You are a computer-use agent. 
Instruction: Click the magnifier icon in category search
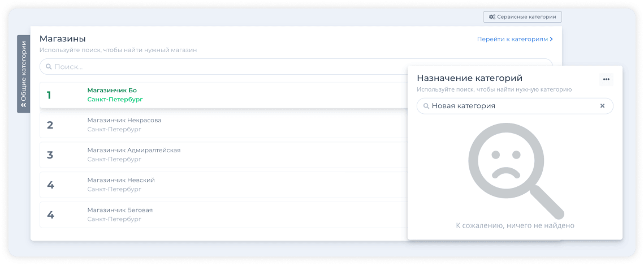click(x=426, y=106)
